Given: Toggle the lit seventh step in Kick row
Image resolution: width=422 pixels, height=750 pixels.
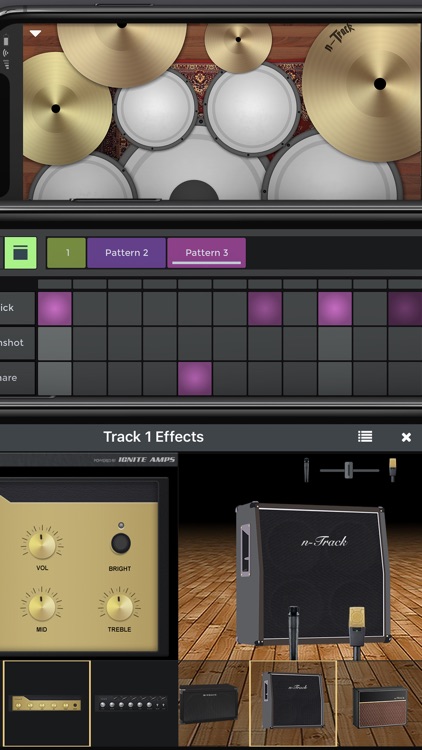Looking at the screenshot, I should coord(265,309).
